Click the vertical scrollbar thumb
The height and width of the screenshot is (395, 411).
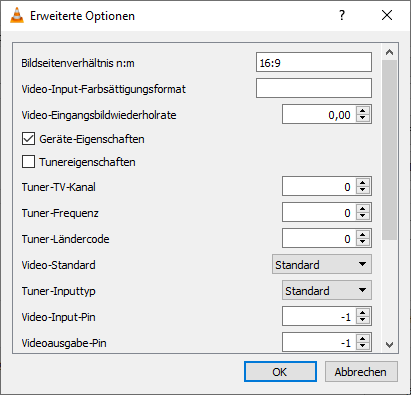coord(389,150)
